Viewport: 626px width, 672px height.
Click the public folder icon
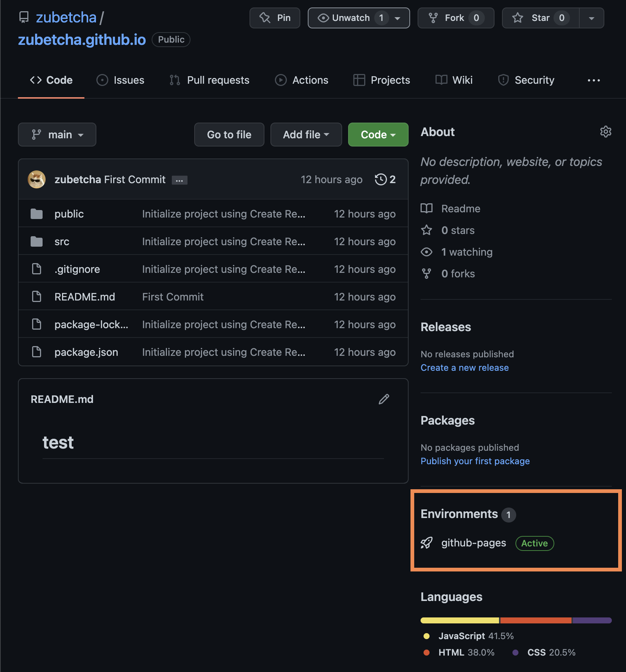pos(37,214)
